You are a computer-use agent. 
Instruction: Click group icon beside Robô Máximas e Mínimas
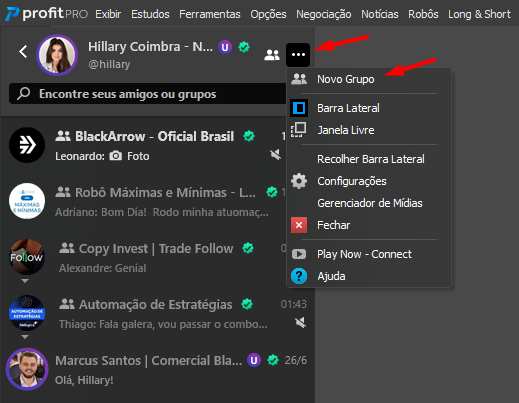[63, 192]
